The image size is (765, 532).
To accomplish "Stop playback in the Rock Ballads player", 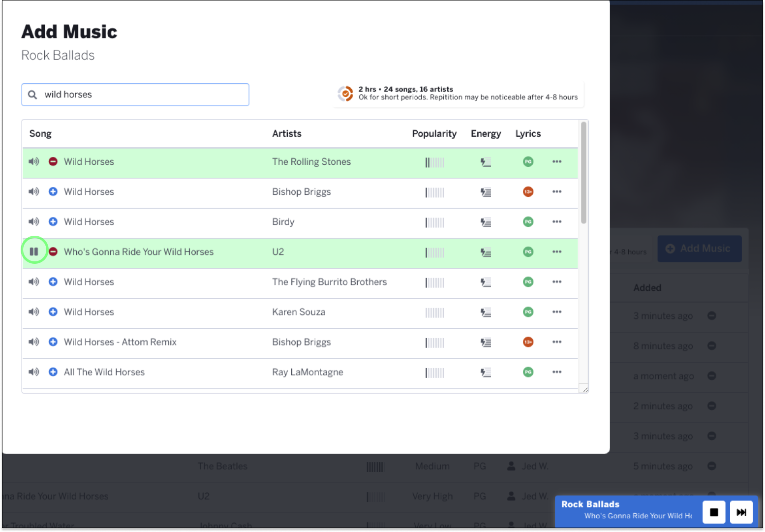I will point(714,512).
